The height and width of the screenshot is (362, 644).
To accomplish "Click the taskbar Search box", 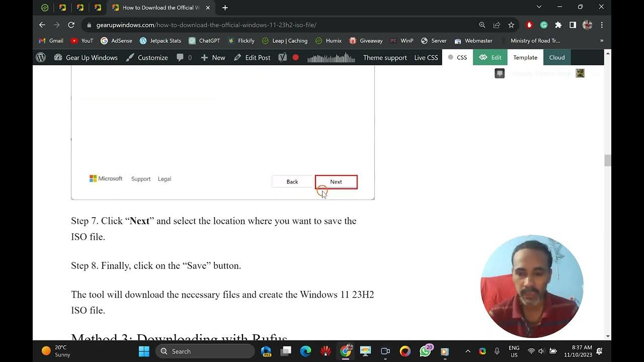I will click(x=205, y=351).
